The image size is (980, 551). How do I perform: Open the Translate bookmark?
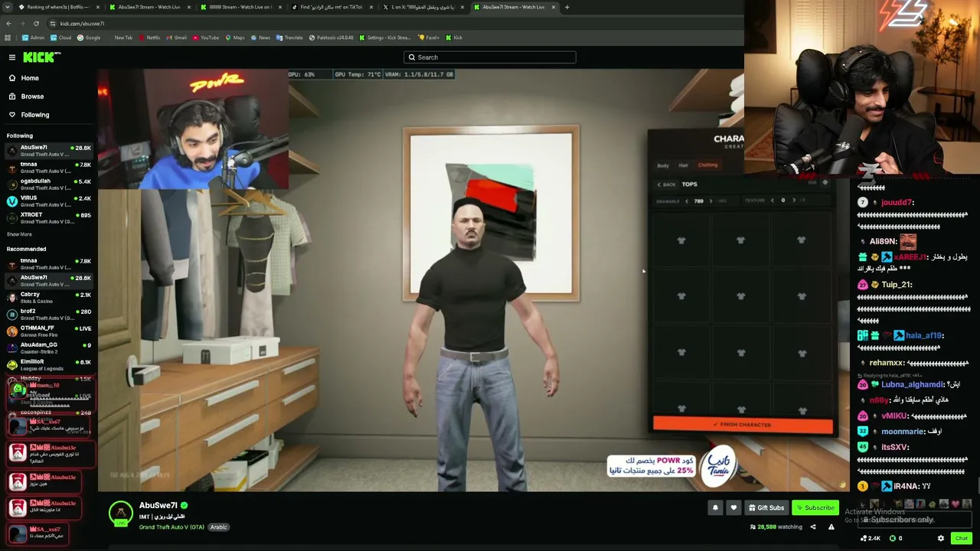(289, 37)
